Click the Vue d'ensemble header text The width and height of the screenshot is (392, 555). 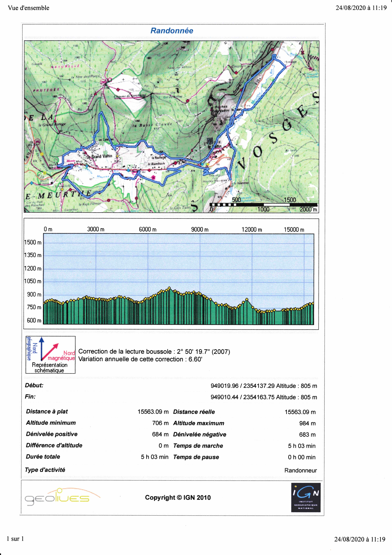29,8
